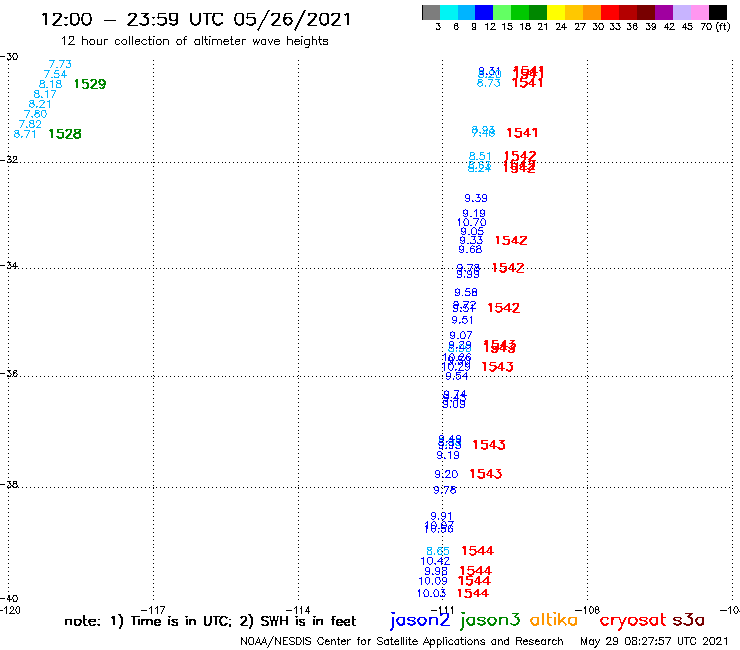This screenshot has width=740, height=650.
Task: Click the 8.18 wave height value
Action: click(50, 84)
